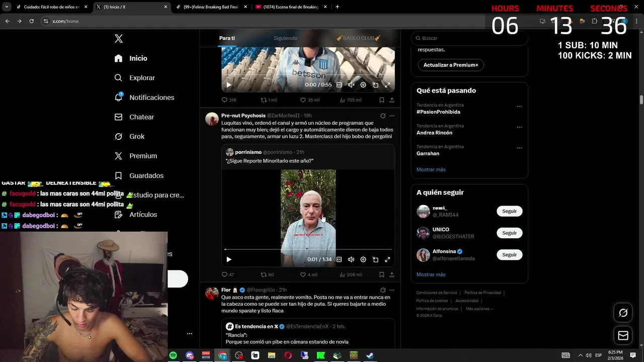Open replies on the post with 316 replies

(x=229, y=100)
